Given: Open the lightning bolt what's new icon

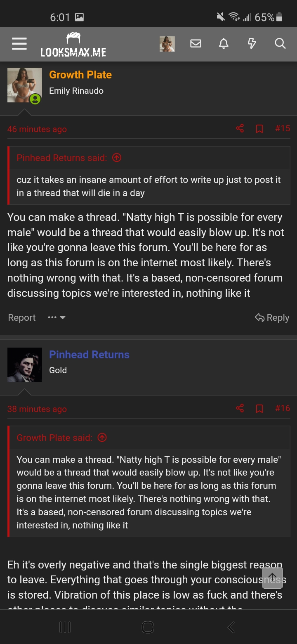Looking at the screenshot, I should pos(252,43).
